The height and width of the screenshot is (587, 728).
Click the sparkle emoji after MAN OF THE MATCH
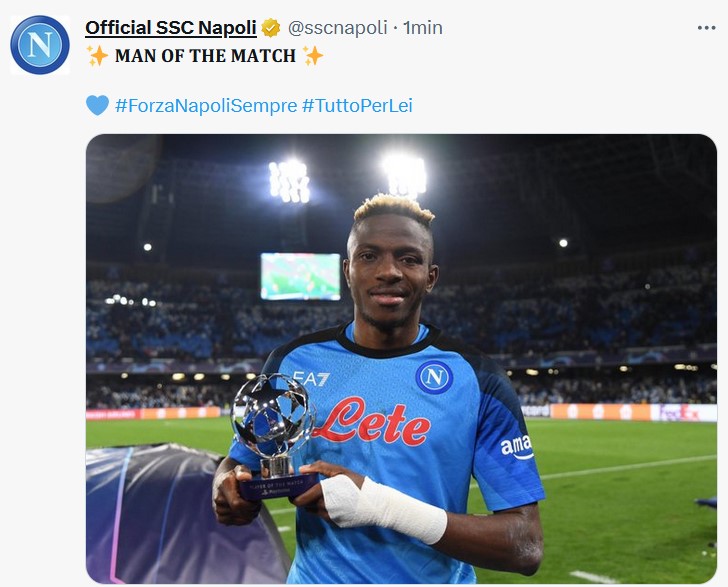pyautogui.click(x=313, y=56)
